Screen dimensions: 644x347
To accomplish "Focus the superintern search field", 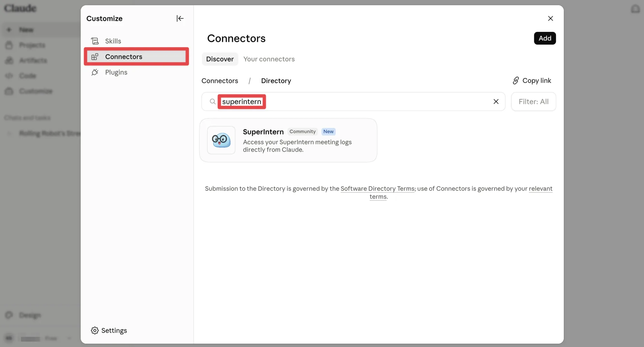I will tap(353, 101).
